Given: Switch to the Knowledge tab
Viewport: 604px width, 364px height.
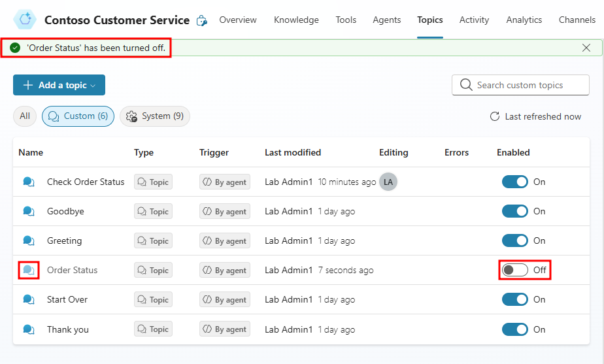Looking at the screenshot, I should [x=296, y=20].
